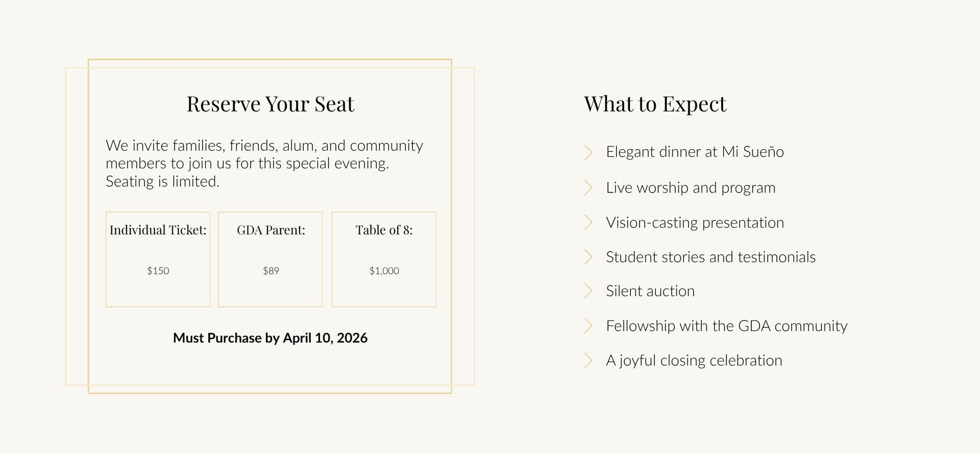Screen dimensions: 980x453
Task: Click the Elegant dinner at Mi Sueño text
Action: [695, 152]
